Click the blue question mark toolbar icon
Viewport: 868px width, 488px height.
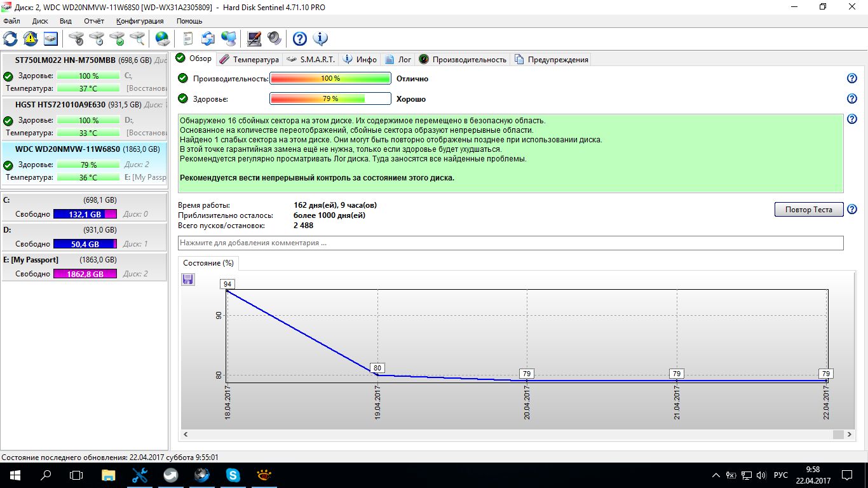(300, 39)
